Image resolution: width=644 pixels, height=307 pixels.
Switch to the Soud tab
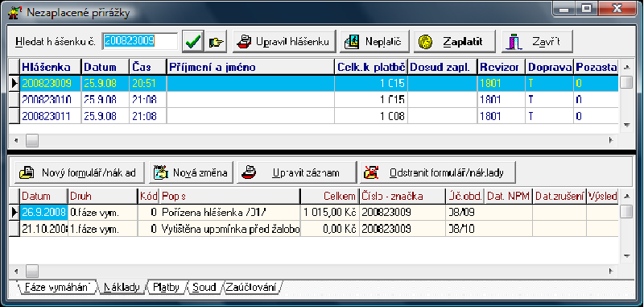tap(204, 288)
